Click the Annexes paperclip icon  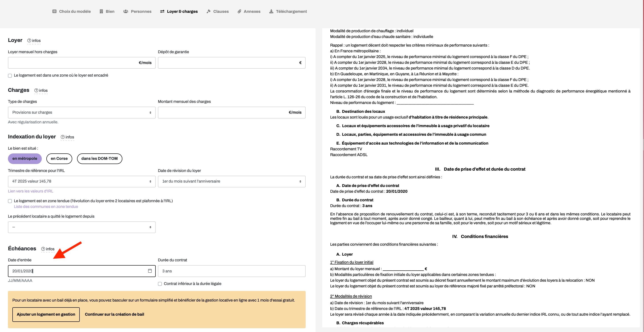click(x=239, y=11)
